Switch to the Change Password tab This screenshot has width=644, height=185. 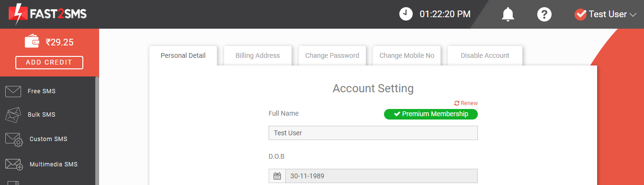(x=332, y=55)
